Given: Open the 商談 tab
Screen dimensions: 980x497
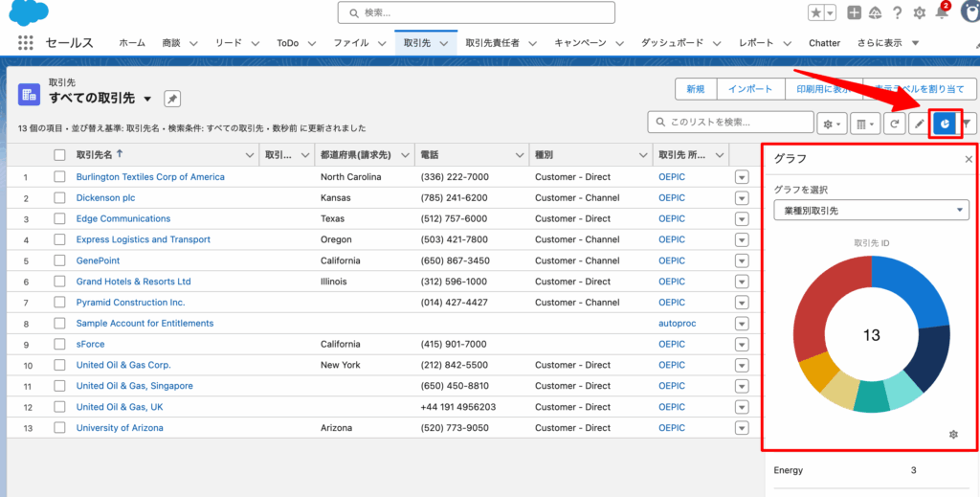Looking at the screenshot, I should (171, 43).
